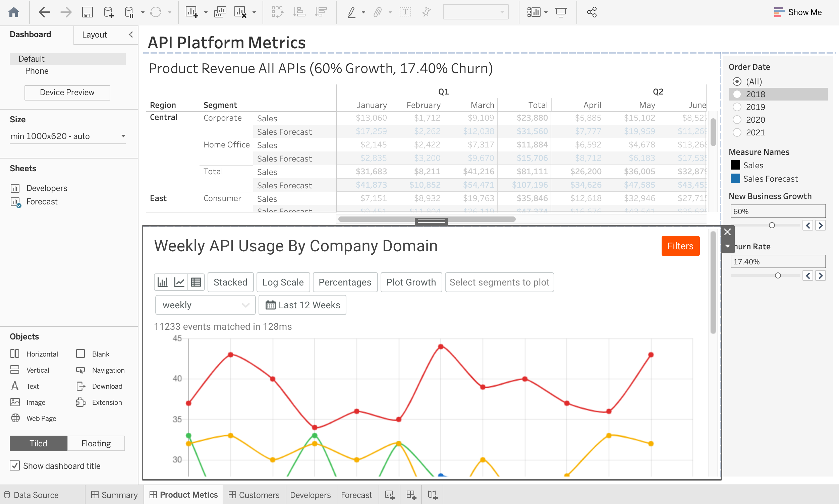This screenshot has height=504, width=839.
Task: Open Show Me panel
Action: 797,12
